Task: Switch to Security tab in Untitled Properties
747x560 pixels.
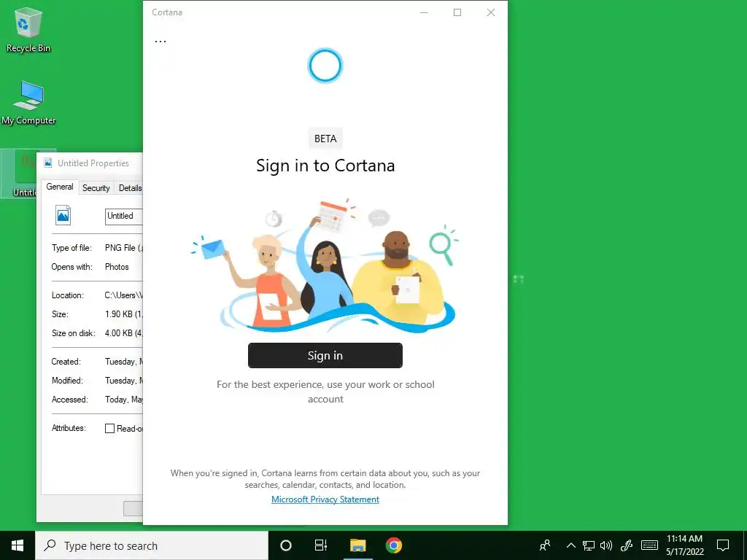Action: 96,188
